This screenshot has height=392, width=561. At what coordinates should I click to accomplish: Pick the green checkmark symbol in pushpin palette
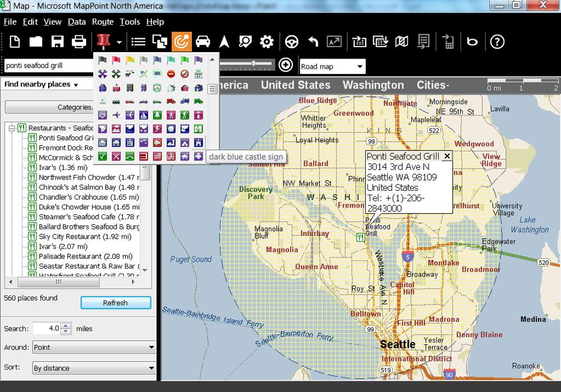click(x=102, y=156)
